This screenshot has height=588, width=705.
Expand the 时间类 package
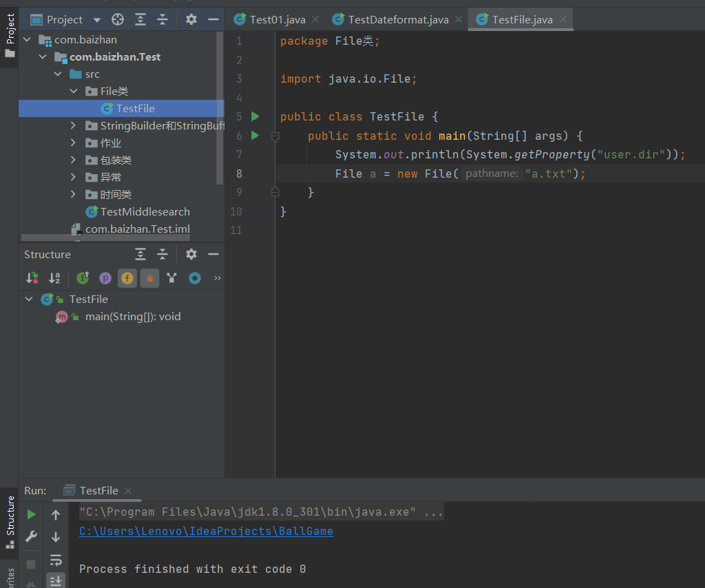click(74, 194)
